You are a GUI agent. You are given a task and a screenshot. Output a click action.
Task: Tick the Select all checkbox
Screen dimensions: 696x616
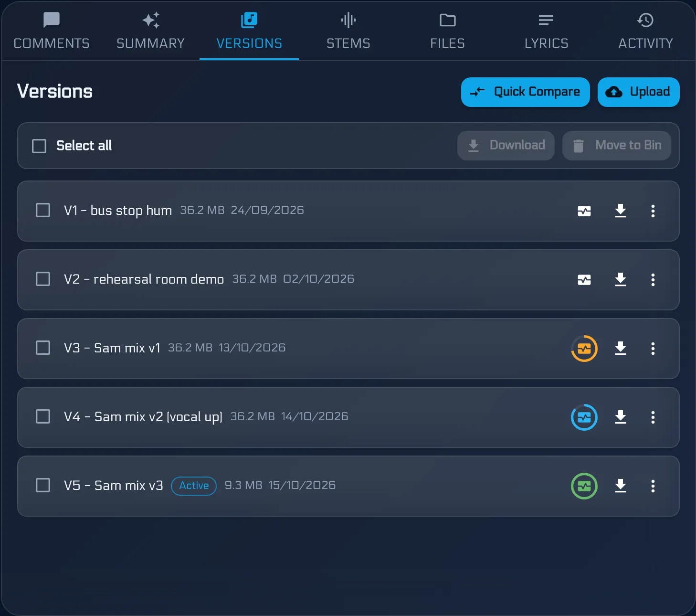(x=39, y=146)
